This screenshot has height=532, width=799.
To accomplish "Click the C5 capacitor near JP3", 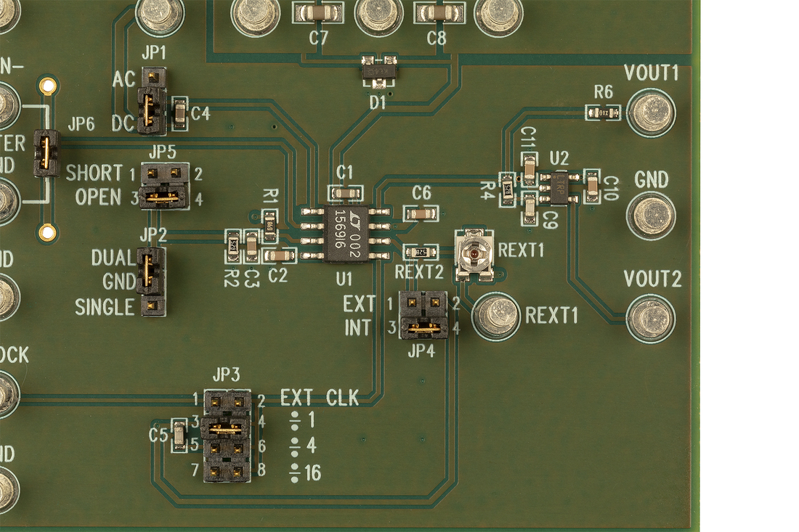I will coord(179,434).
